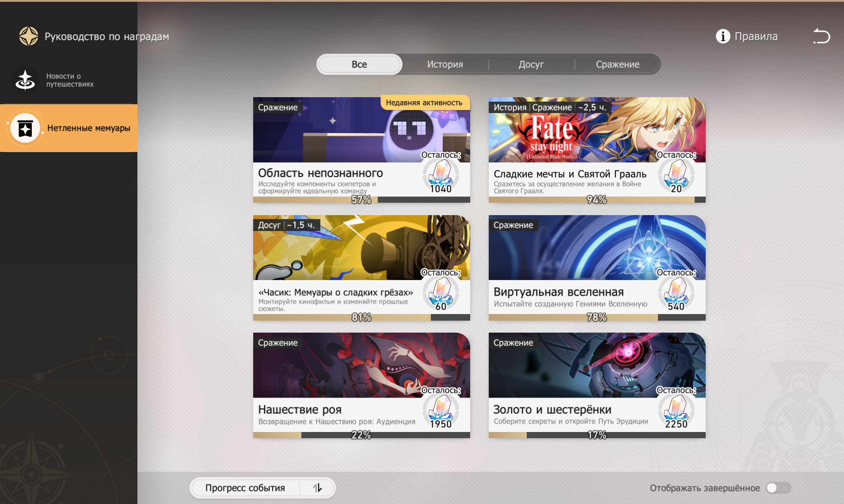Click jade reward icon showing 1040
The width and height of the screenshot is (844, 504).
click(x=441, y=177)
